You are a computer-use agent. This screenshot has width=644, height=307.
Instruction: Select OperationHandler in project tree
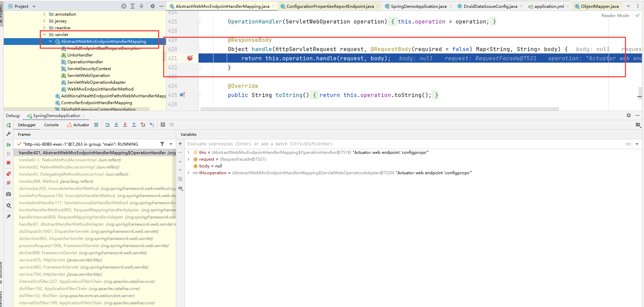(85, 62)
